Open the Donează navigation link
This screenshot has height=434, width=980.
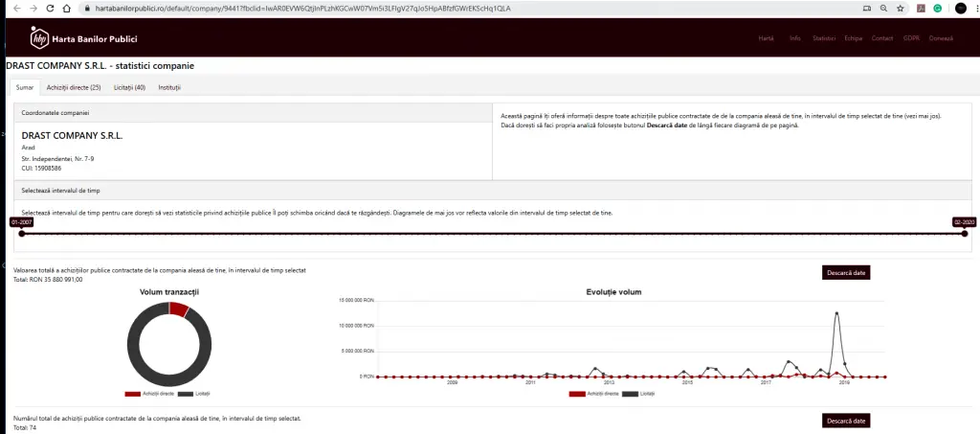pos(941,38)
